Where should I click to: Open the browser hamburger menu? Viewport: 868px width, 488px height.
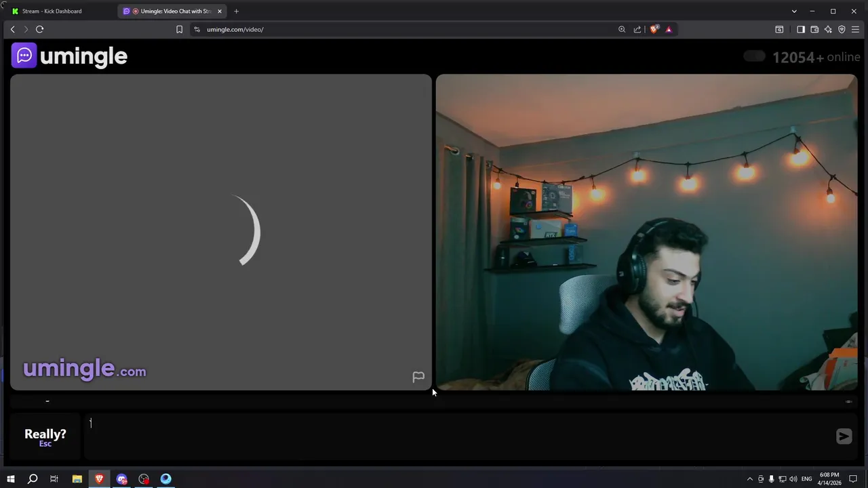[856, 29]
